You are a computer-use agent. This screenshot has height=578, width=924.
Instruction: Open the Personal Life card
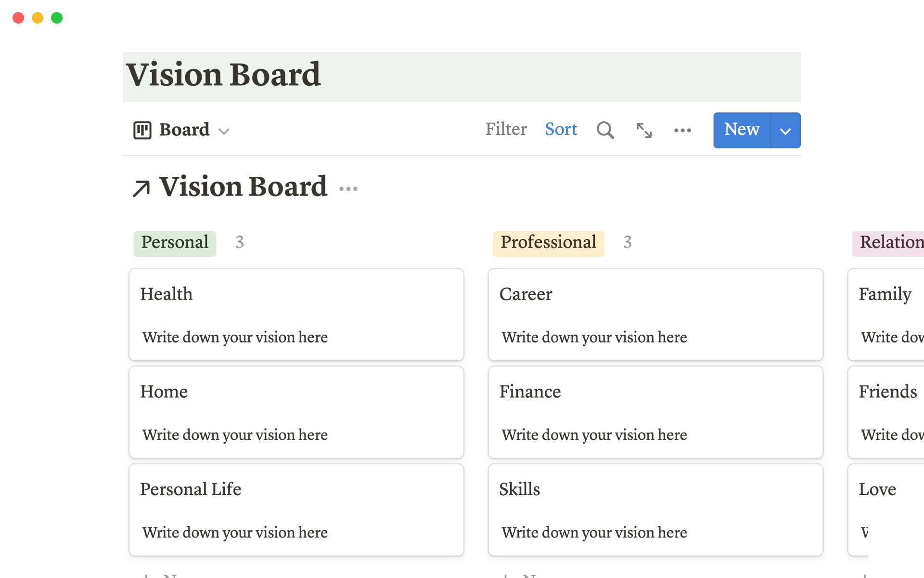[x=296, y=509]
